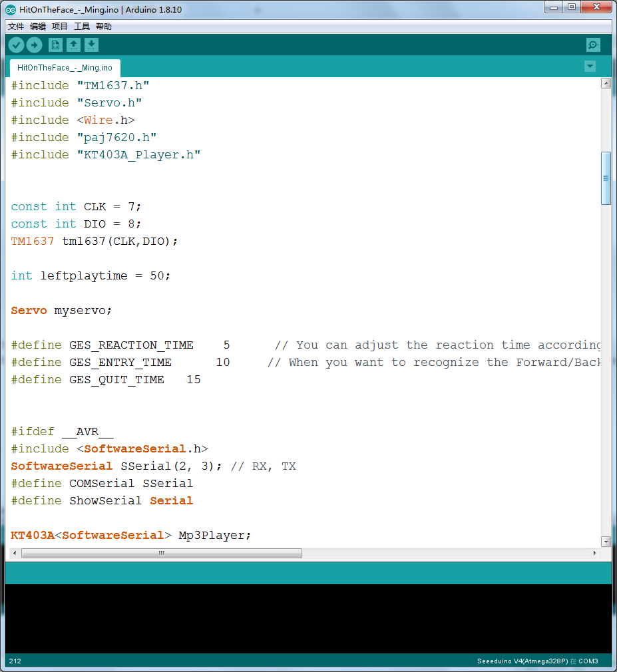This screenshot has width=617, height=672.
Task: Click the 'const int DIO = 8;' line
Action: [x=76, y=224]
